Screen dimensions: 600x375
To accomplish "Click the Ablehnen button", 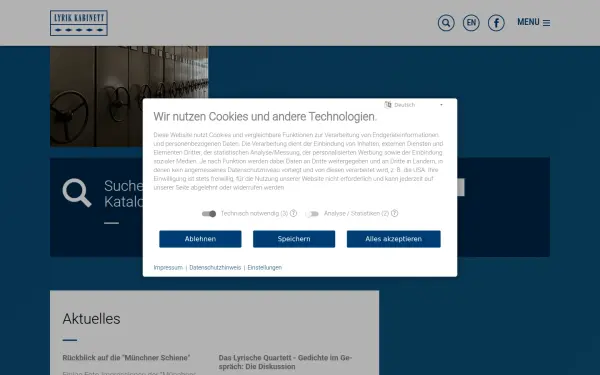I will click(200, 239).
